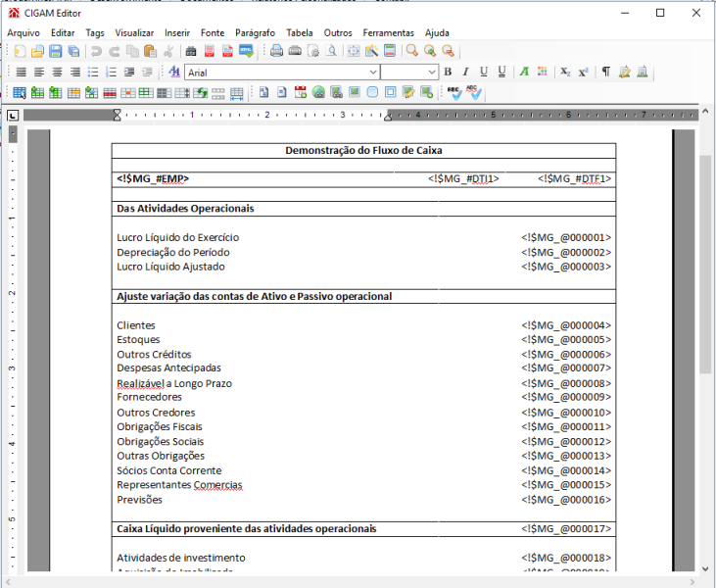716x588 pixels.
Task: Click the title "Demonstração do Fluxo de Caixa"
Action: (363, 150)
